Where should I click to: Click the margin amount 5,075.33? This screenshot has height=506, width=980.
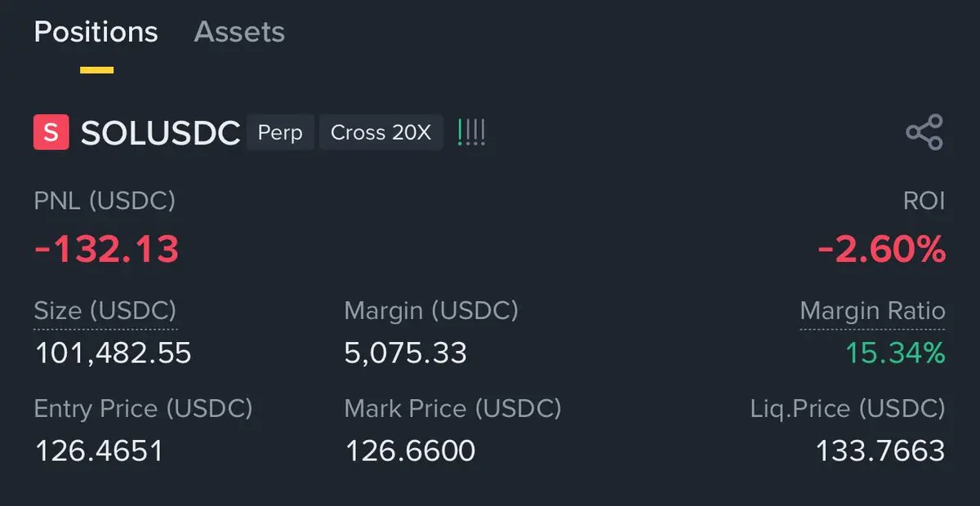coord(406,353)
